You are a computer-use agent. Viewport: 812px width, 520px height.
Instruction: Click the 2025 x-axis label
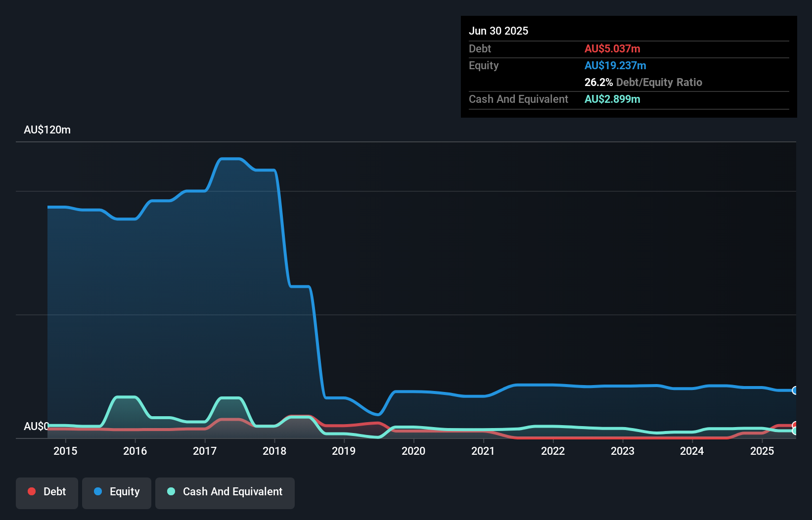pyautogui.click(x=762, y=451)
